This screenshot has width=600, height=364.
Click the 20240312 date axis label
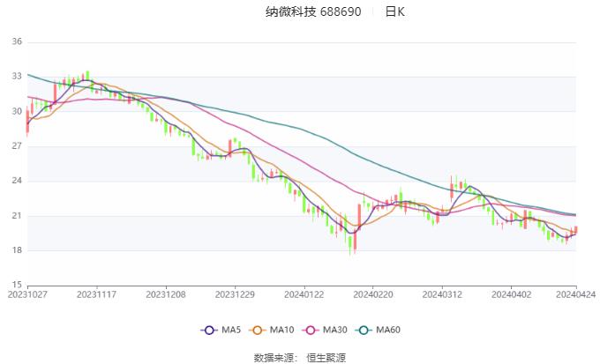click(x=442, y=294)
